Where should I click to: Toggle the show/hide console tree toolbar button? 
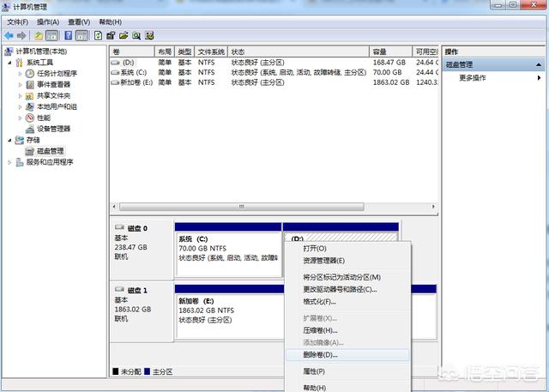(x=51, y=35)
